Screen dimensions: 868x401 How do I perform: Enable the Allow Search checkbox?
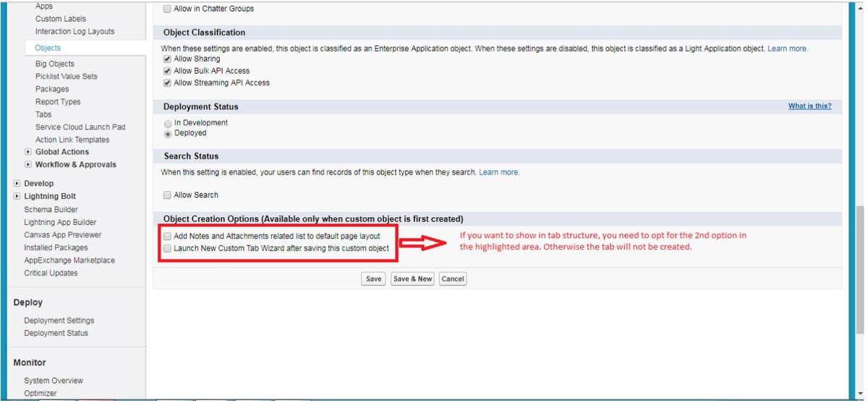coord(168,195)
